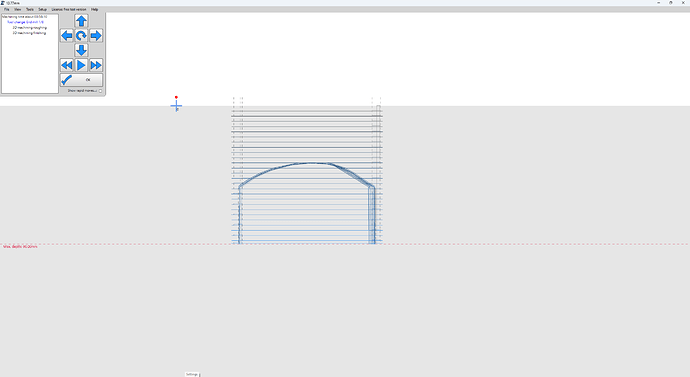690x377 pixels.
Task: Enable the Show rapid moves checkbox
Action: 100,91
